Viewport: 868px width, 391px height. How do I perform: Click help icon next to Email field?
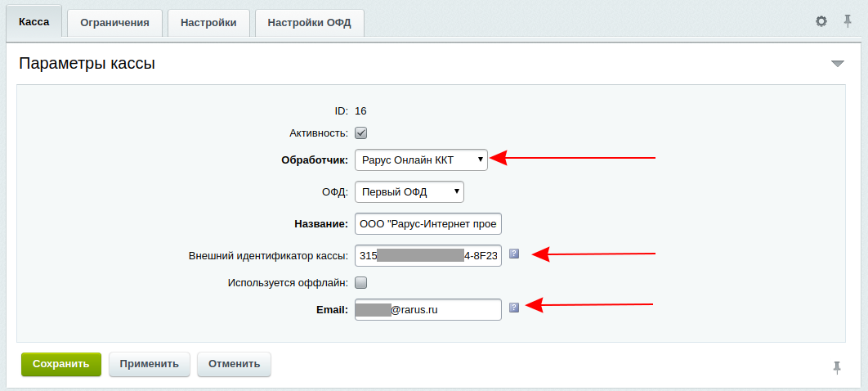pos(514,308)
